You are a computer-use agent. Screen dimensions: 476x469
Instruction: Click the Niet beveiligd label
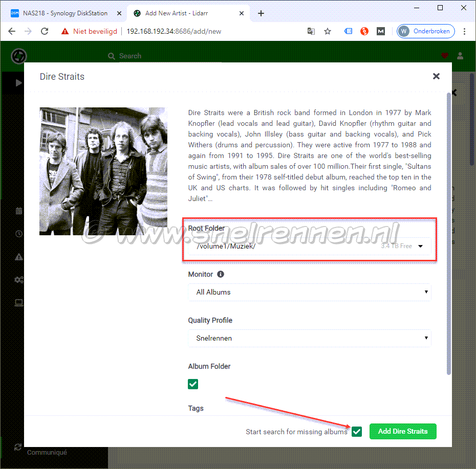click(x=95, y=32)
